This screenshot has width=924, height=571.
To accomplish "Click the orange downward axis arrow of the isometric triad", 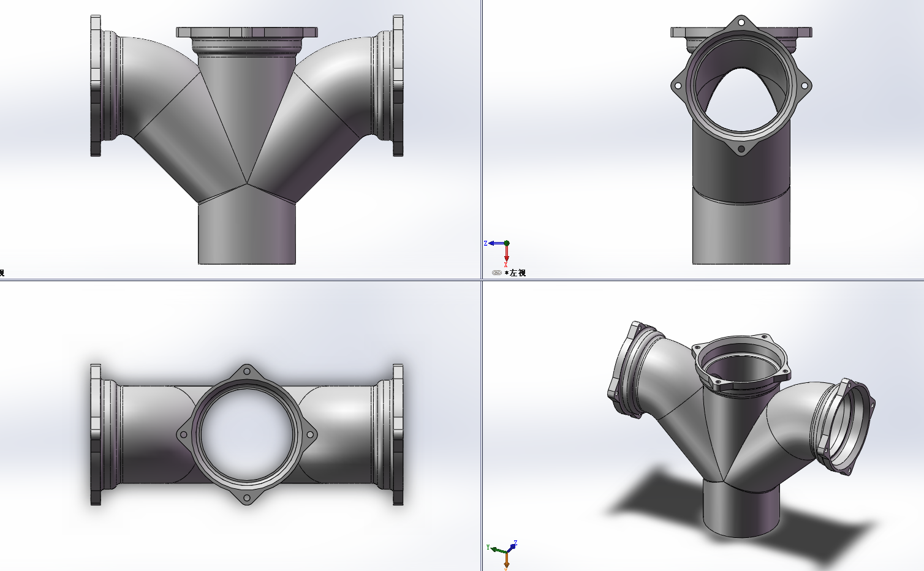I will tap(507, 561).
